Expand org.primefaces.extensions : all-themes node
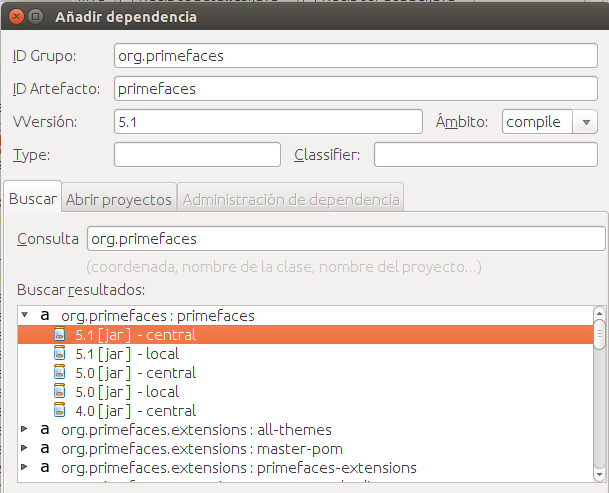Screen dimensions: 609x493 pos(24,429)
